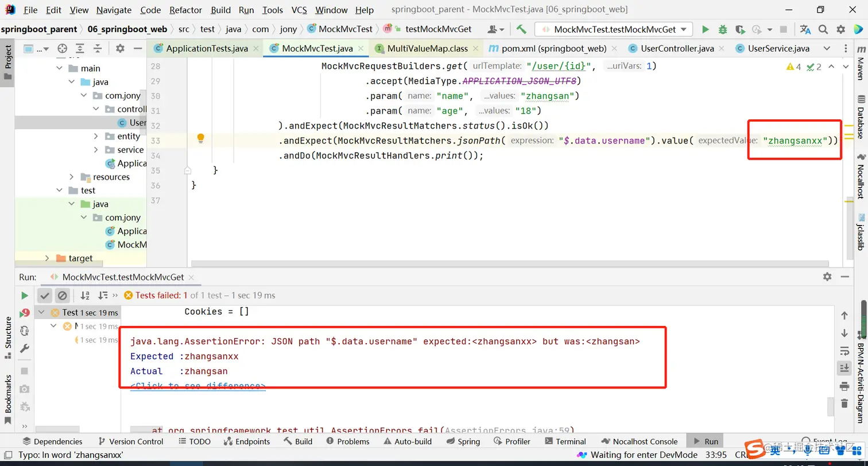
Task: Click caret position 33:95 in status bar
Action: [716, 455]
